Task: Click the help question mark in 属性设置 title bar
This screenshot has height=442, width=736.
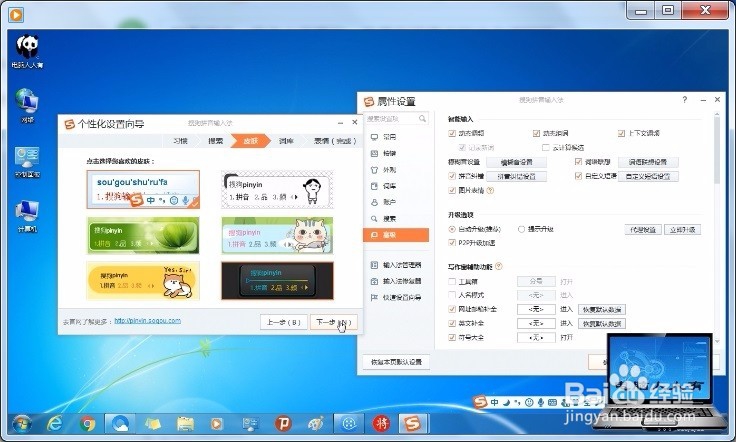Action: (685, 99)
